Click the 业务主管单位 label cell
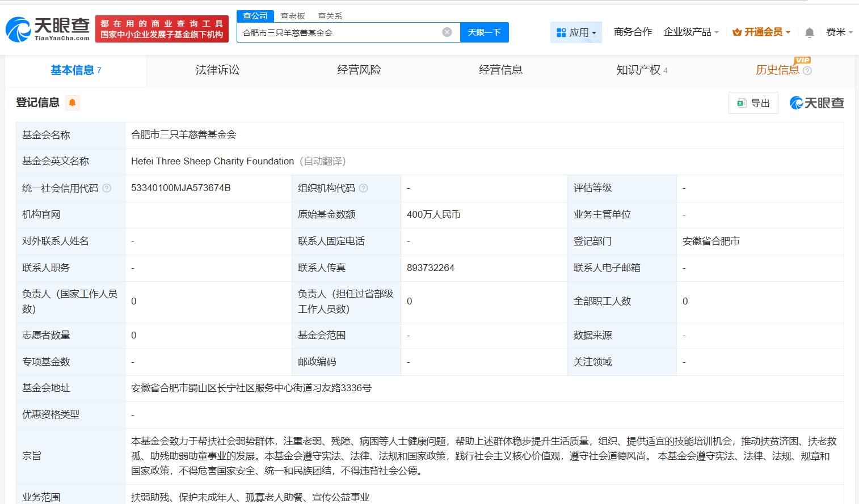The height and width of the screenshot is (504, 859). pyautogui.click(x=622, y=215)
